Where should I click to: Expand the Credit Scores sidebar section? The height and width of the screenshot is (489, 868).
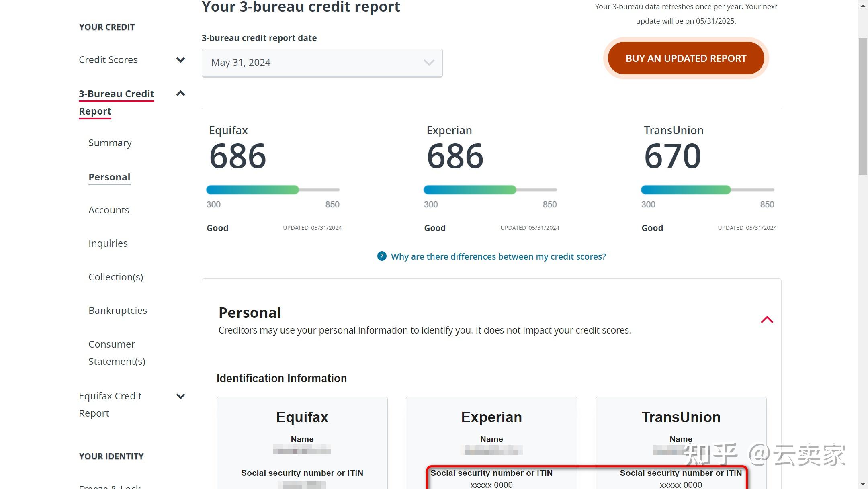(x=180, y=60)
